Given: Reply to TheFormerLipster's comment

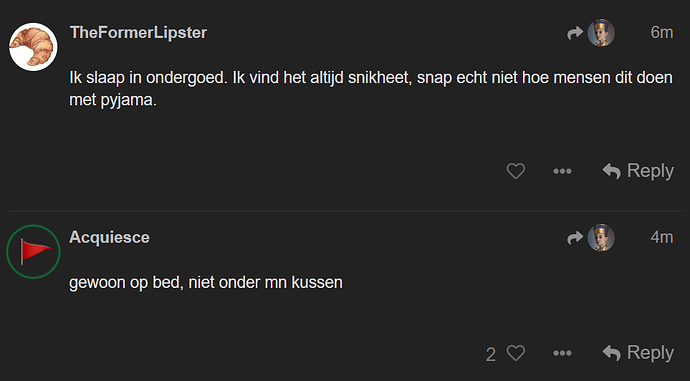Looking at the screenshot, I should [x=638, y=171].
